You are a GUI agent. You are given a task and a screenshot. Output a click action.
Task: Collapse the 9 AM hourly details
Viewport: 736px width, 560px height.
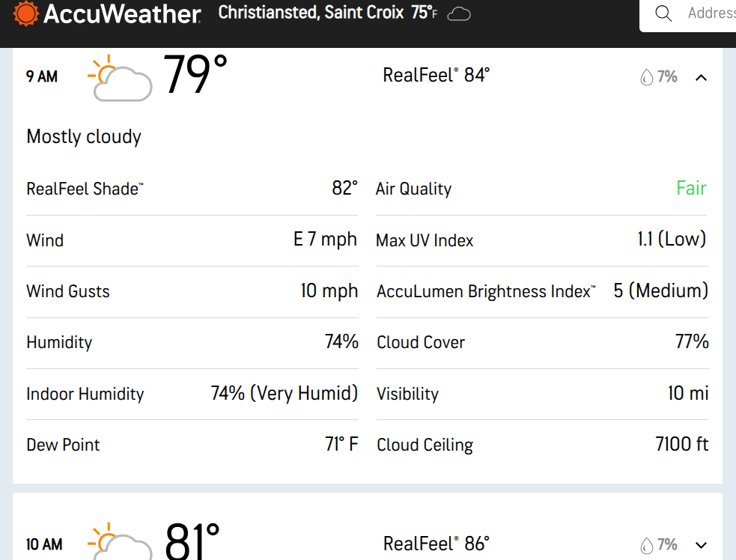click(701, 77)
